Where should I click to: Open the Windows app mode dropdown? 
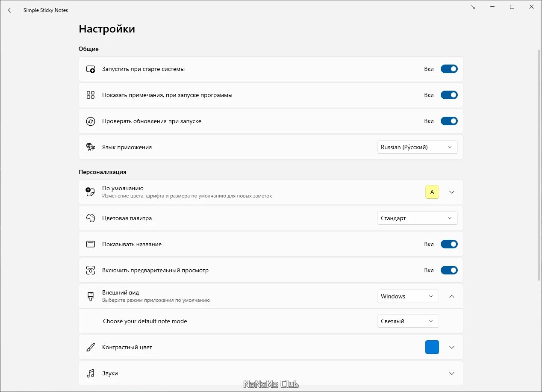tap(408, 297)
